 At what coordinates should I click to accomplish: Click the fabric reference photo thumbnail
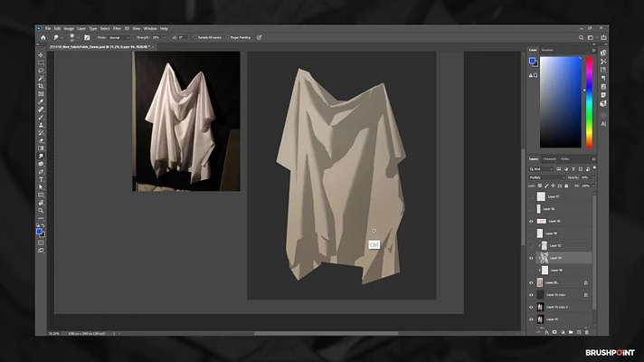186,120
